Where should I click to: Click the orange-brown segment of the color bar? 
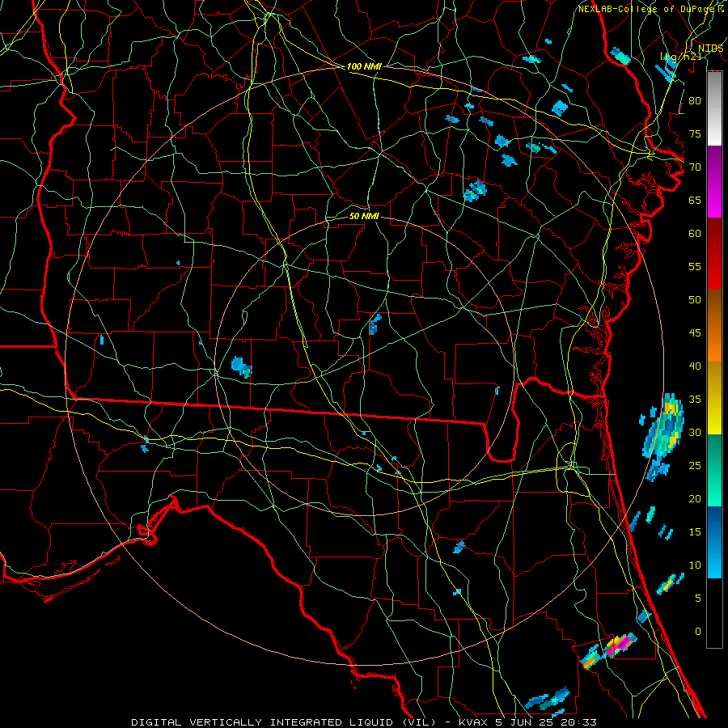pos(714,326)
